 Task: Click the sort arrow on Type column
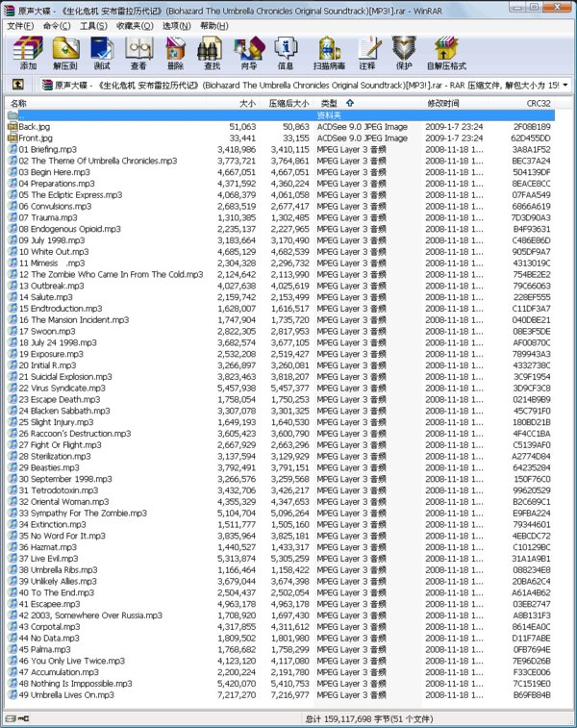349,103
